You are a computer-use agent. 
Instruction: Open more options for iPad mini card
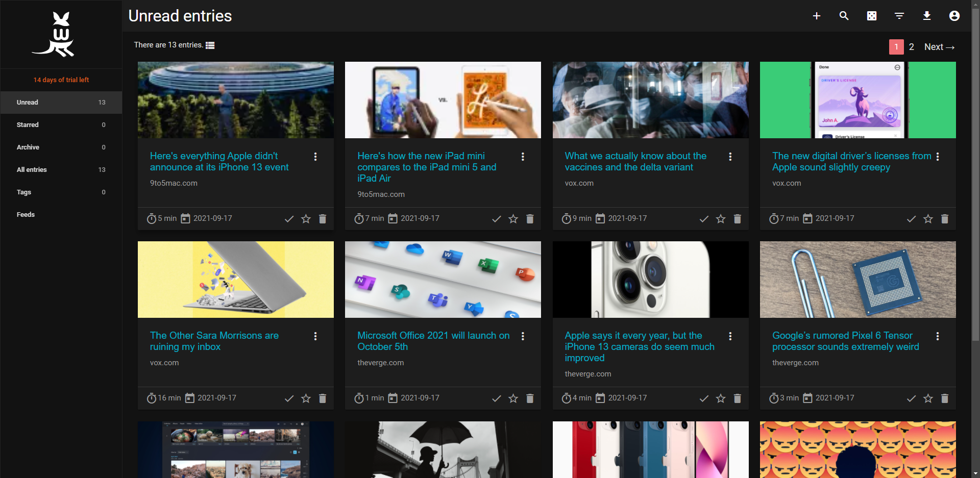pyautogui.click(x=523, y=157)
